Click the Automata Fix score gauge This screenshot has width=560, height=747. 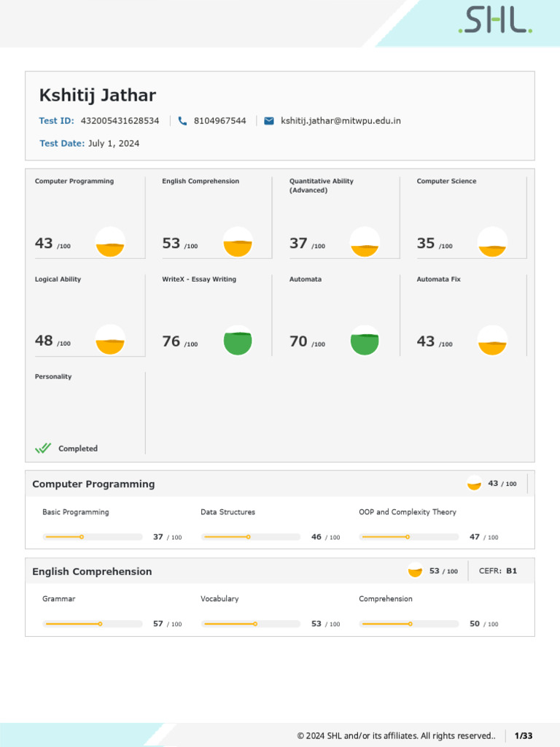pos(492,341)
